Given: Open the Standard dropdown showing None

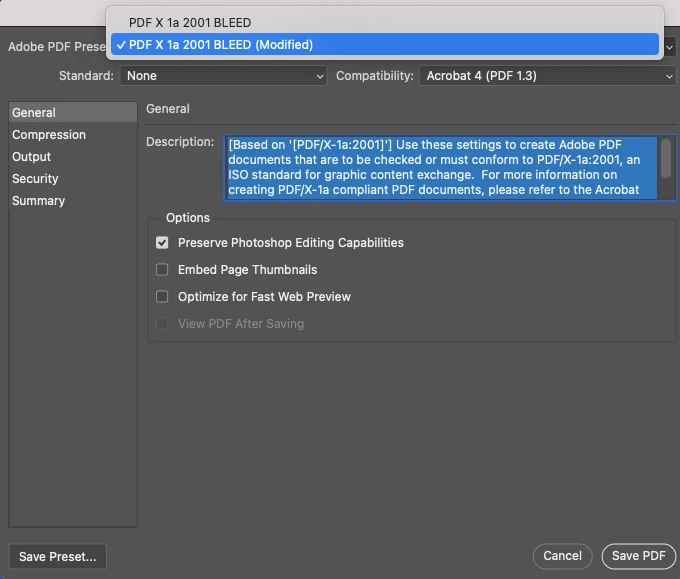Looking at the screenshot, I should (x=223, y=76).
